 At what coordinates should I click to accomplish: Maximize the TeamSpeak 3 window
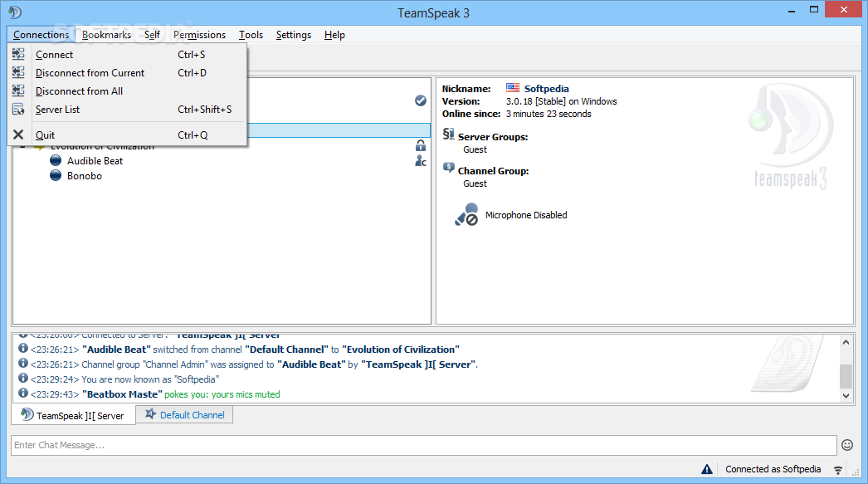coord(814,10)
